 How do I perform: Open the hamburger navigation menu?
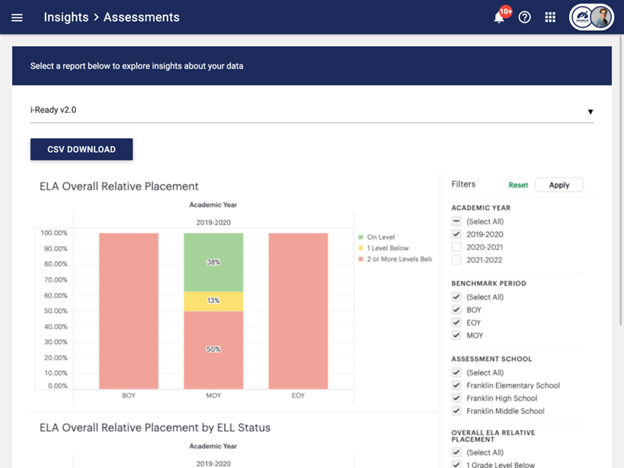(x=17, y=18)
